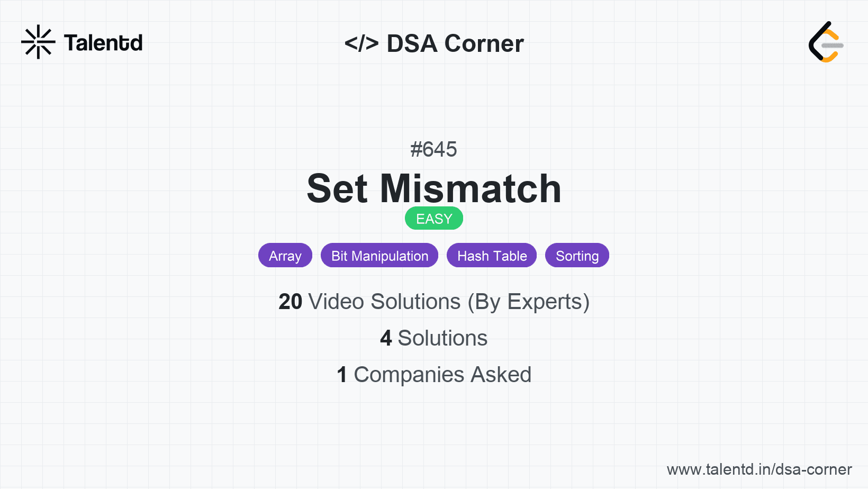This screenshot has width=868, height=489.
Task: Click the LeetCode logo icon
Action: coord(826,42)
